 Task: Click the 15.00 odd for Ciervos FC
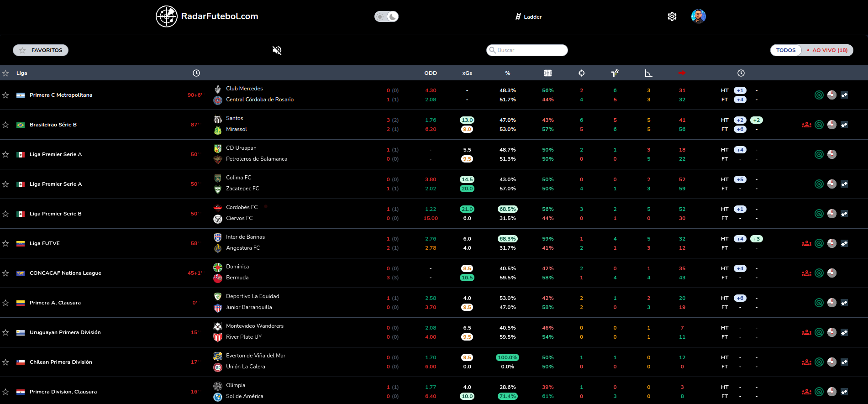431,218
